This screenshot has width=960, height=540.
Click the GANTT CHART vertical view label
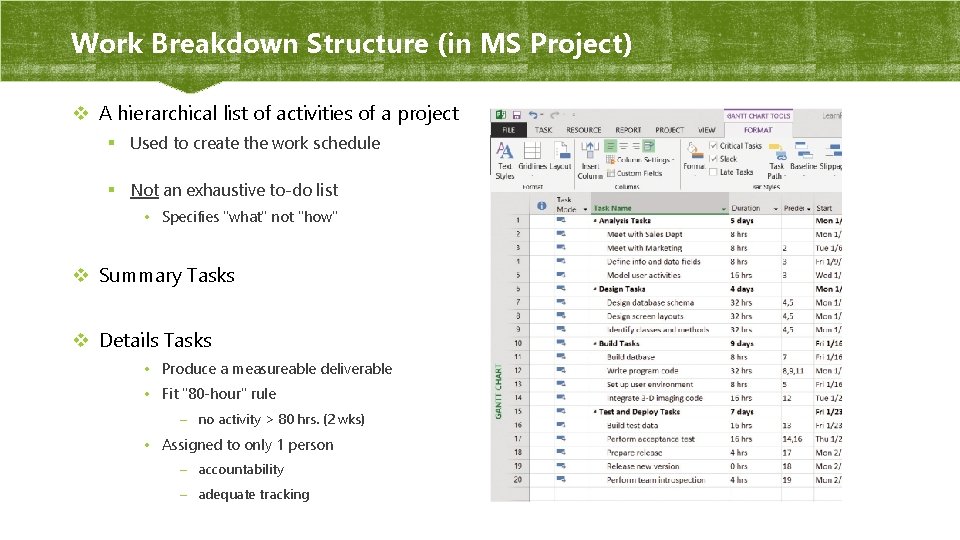tap(498, 392)
